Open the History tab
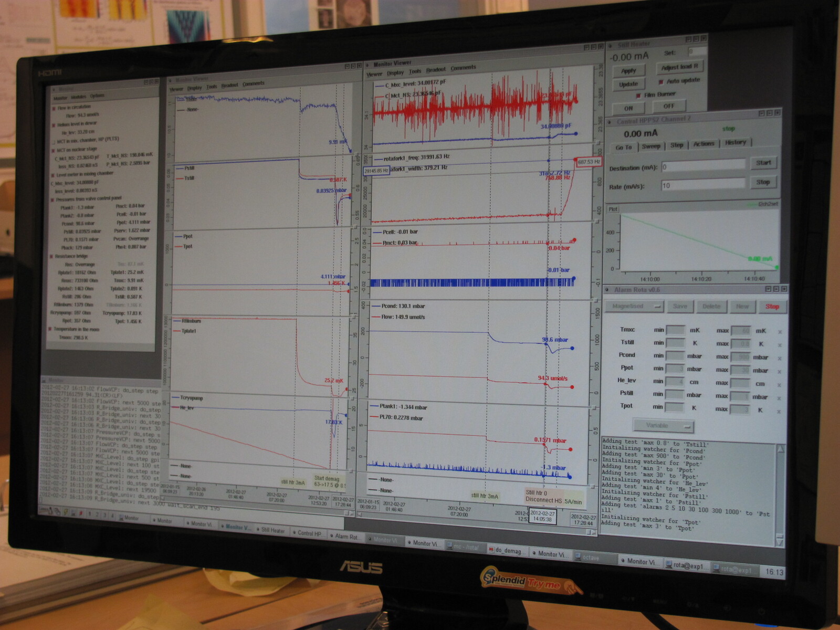The image size is (840, 630). point(735,142)
